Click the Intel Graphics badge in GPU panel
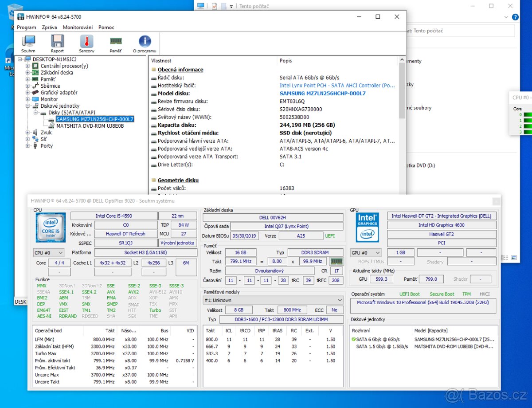This screenshot has height=408, width=532. click(x=367, y=228)
